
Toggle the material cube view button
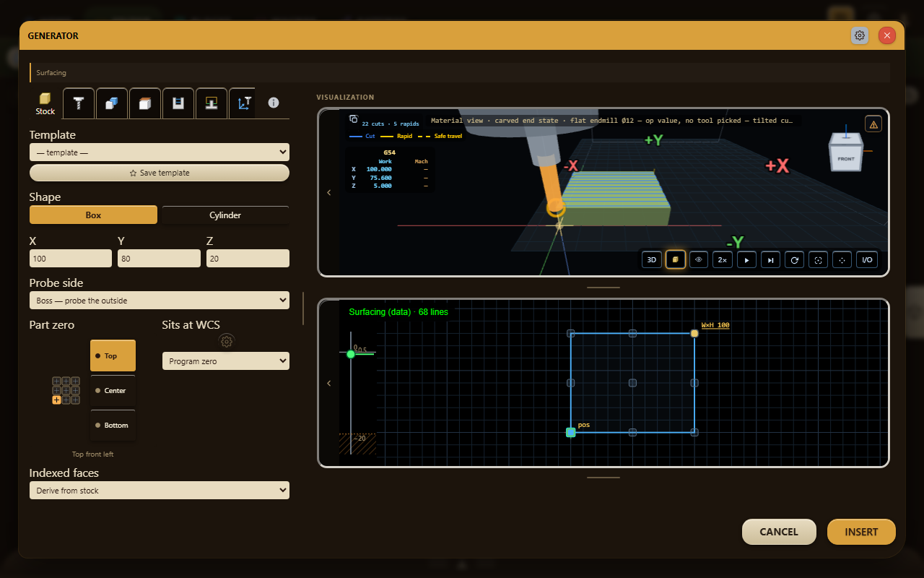(676, 259)
